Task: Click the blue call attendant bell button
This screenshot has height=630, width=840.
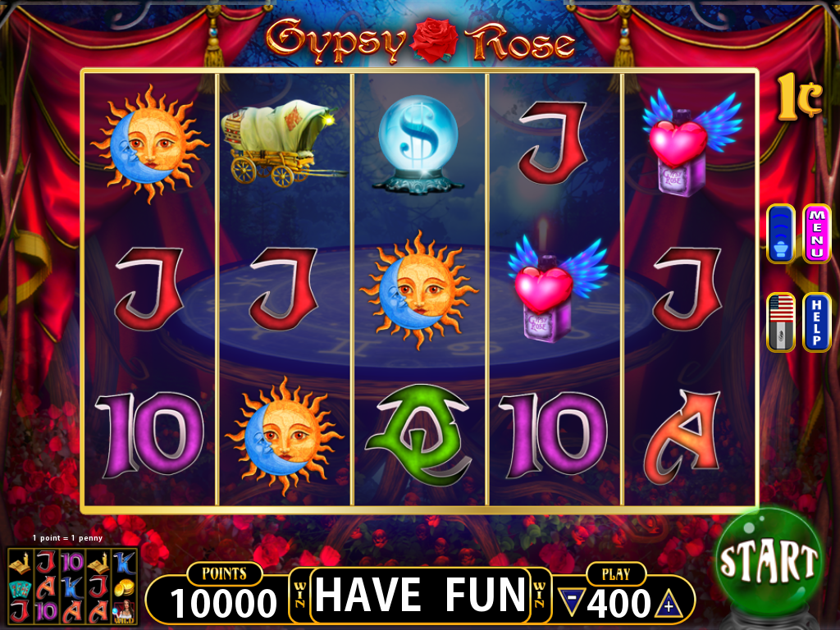Action: tap(781, 234)
